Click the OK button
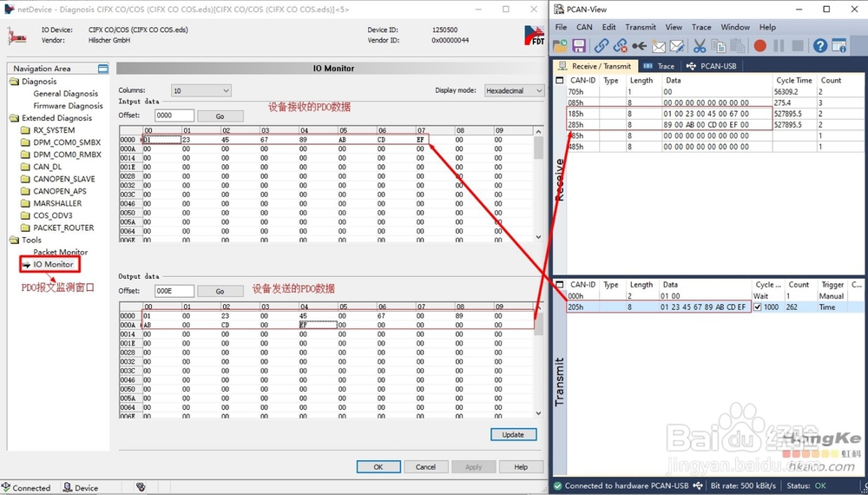The width and height of the screenshot is (868, 495). pos(378,466)
